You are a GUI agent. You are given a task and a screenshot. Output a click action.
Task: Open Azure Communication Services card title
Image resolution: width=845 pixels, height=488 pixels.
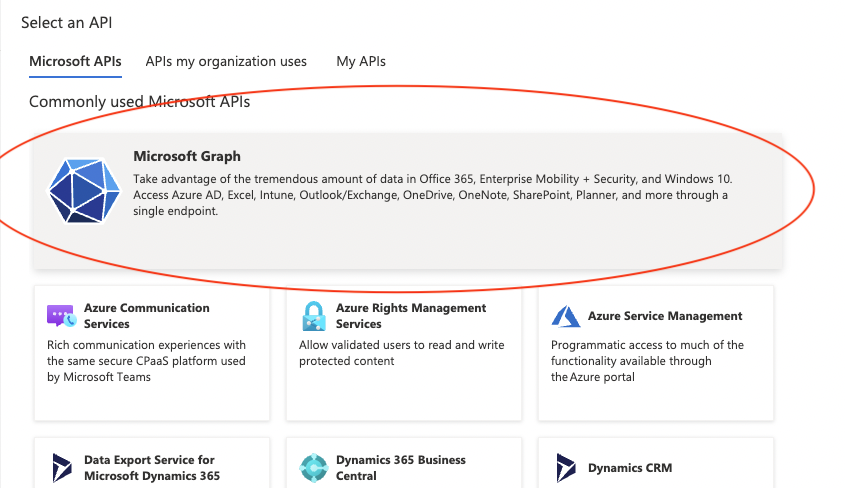(147, 316)
